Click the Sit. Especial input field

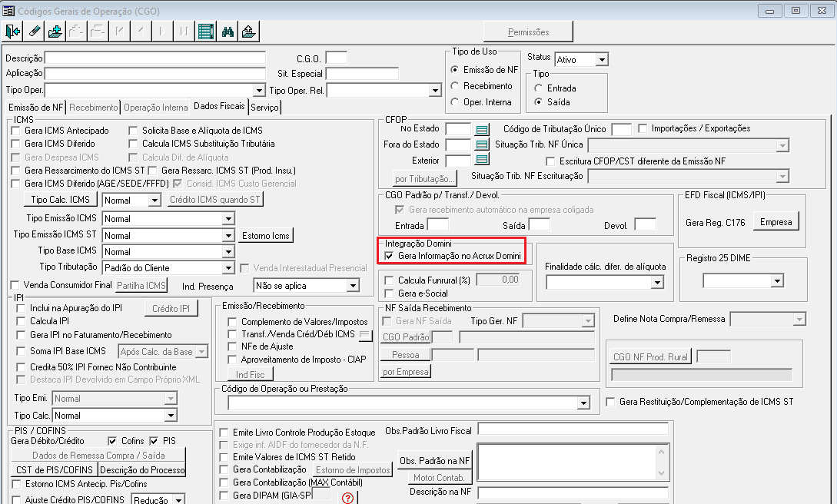[363, 74]
